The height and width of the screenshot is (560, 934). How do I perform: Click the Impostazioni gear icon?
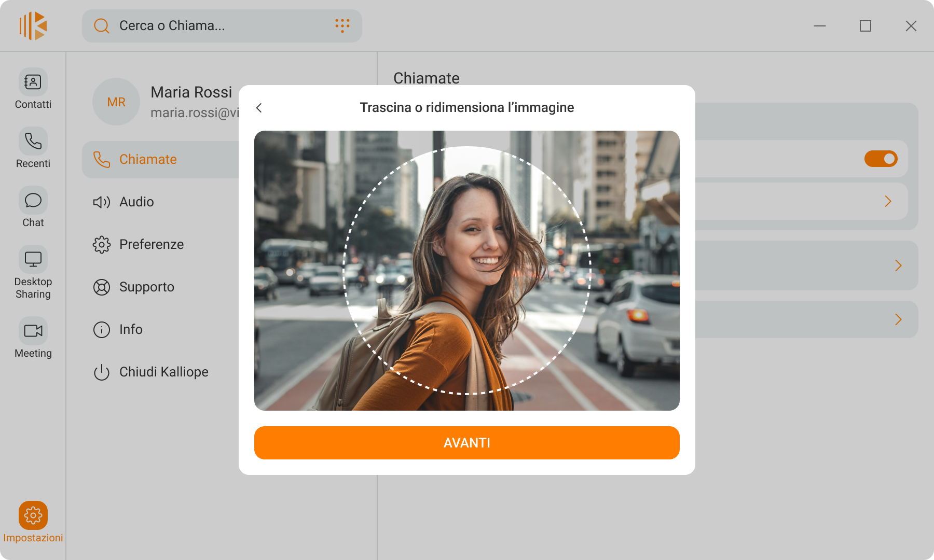point(33,515)
